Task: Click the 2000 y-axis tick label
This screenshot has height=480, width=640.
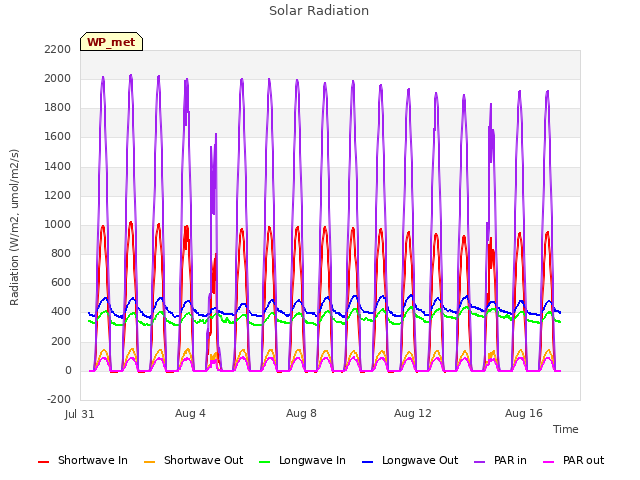Action: tap(58, 78)
